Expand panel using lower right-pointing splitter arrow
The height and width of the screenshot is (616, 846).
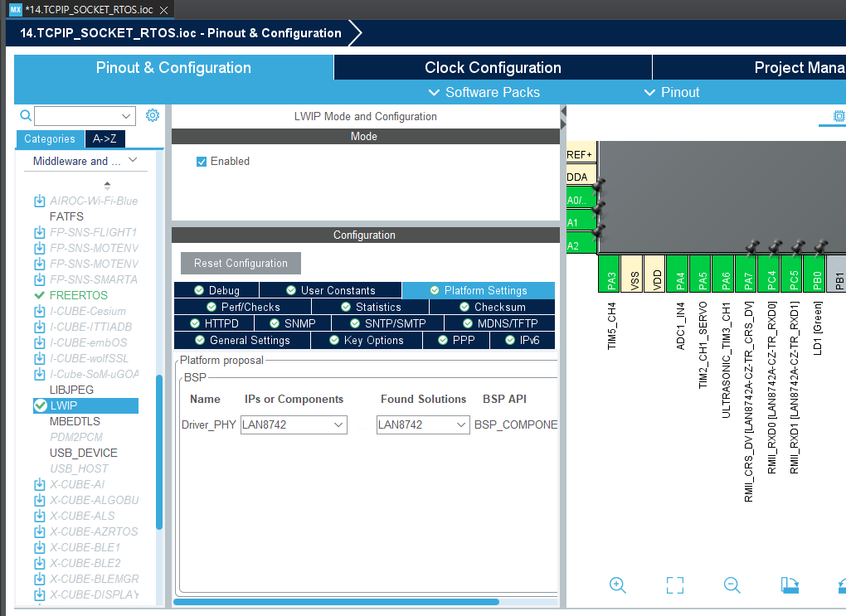(563, 124)
